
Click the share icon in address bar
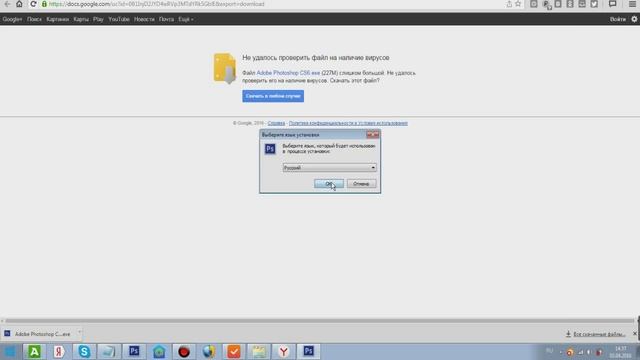(x=509, y=4)
